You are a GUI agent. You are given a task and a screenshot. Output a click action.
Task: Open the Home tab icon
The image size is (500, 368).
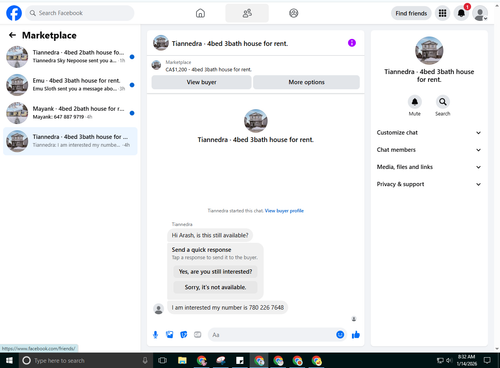200,13
